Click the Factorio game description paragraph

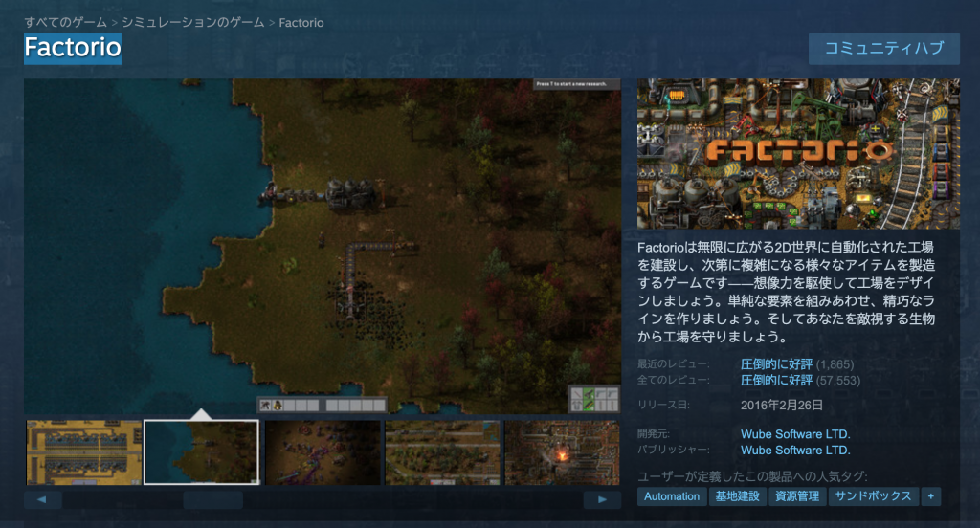787,292
